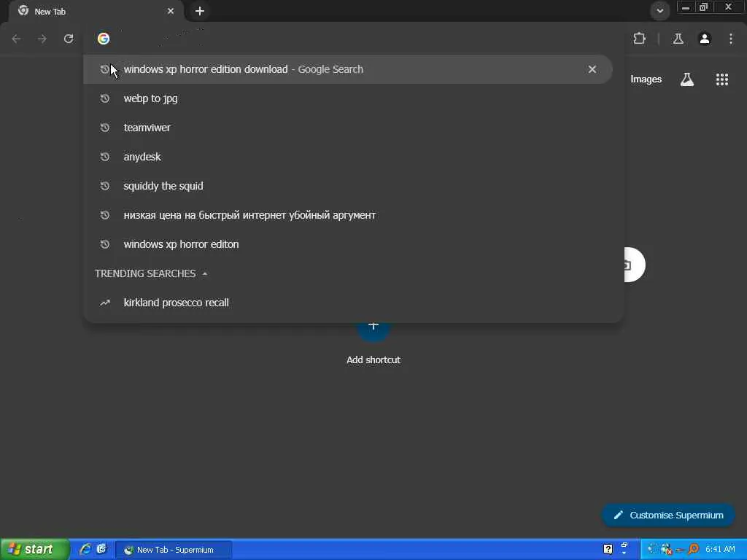Screen dimensions: 747x560
Task: Click the history icon beside teamviwer
Action: tap(105, 128)
